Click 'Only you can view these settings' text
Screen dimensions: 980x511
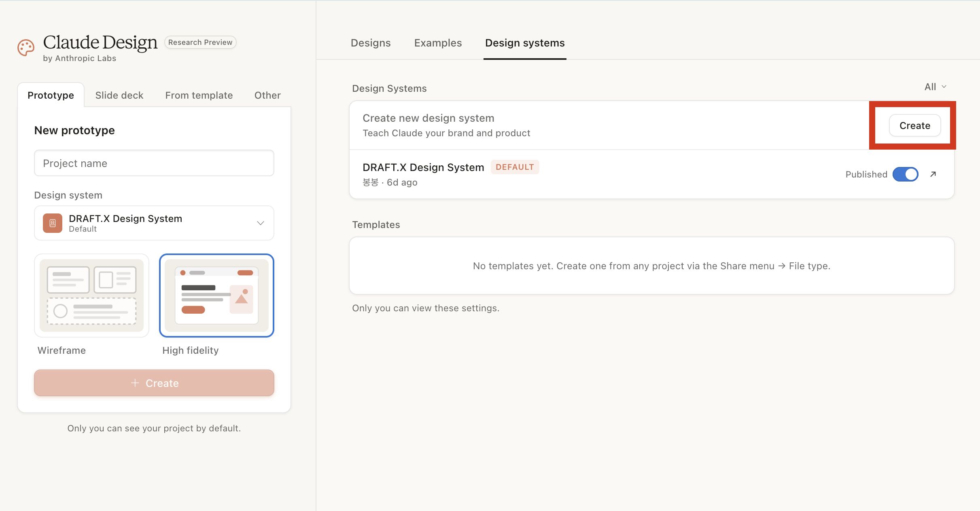426,308
